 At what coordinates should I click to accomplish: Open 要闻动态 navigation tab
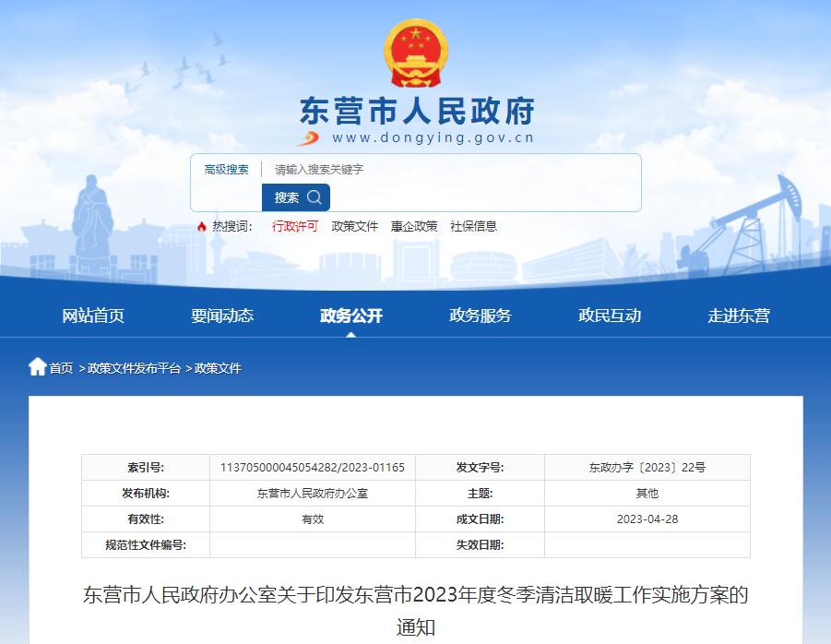[222, 316]
